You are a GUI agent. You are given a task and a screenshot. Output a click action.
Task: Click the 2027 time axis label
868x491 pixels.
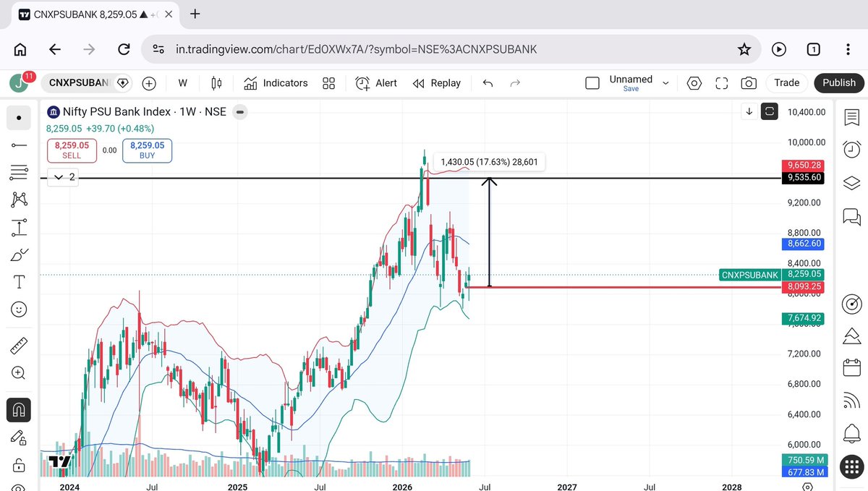(x=568, y=487)
